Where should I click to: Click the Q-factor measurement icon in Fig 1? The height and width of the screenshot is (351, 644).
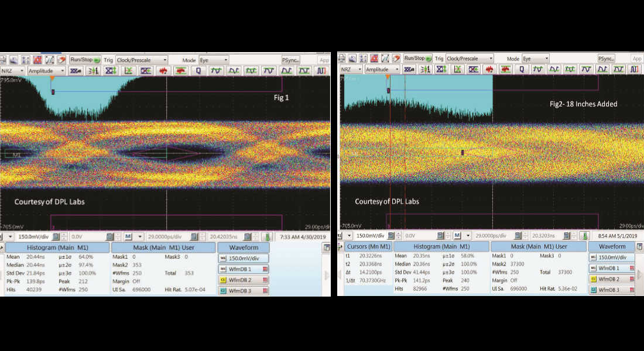click(198, 71)
